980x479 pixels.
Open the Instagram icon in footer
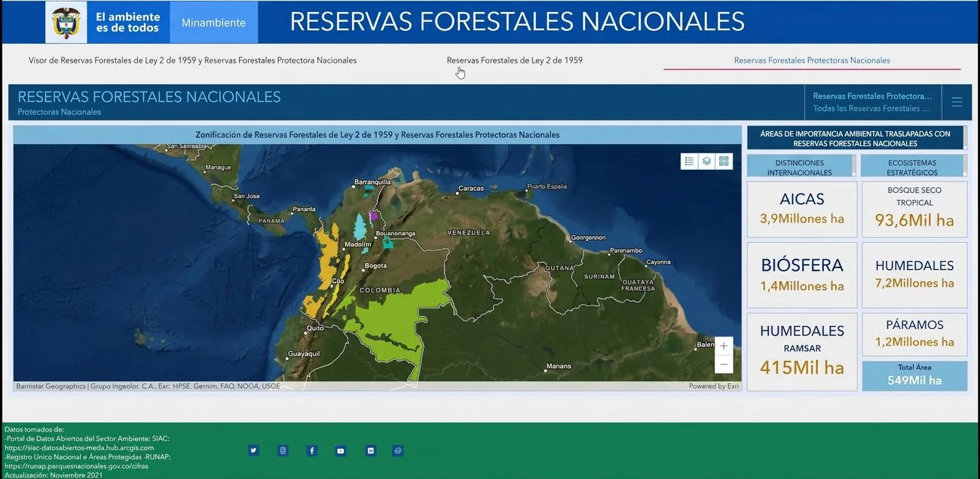pos(283,450)
